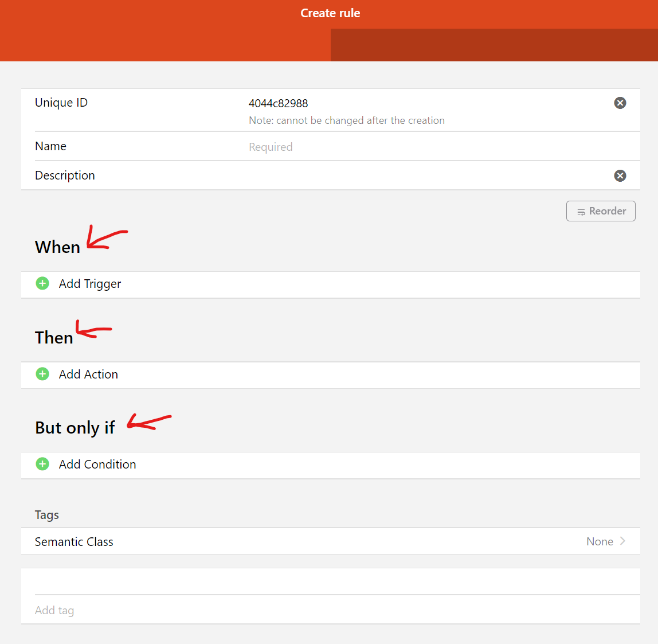658x644 pixels.
Task: Choose the Add Trigger text link
Action: 90,284
